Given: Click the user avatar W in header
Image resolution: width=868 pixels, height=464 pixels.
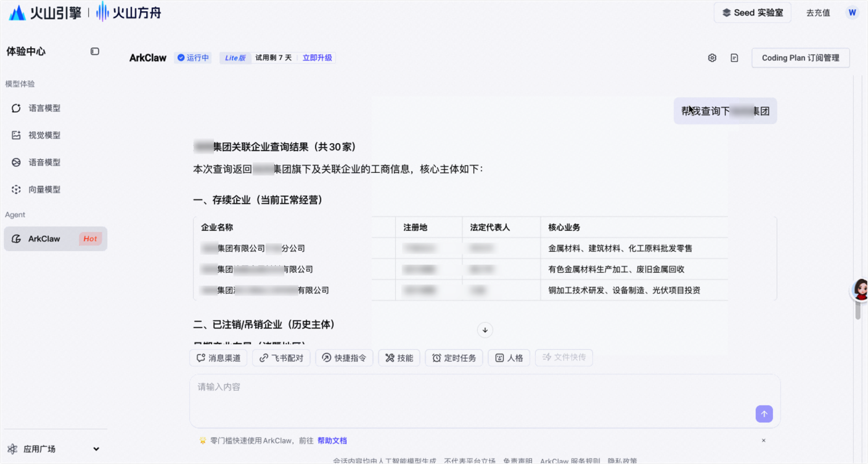Looking at the screenshot, I should 852,12.
